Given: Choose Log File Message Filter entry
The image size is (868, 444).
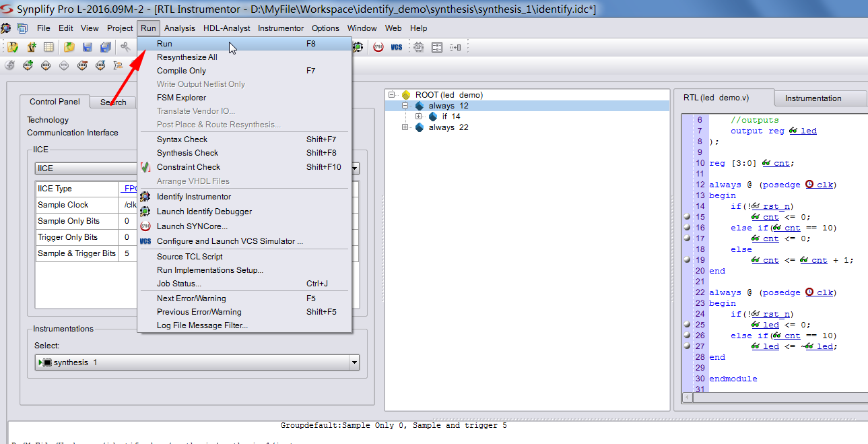Looking at the screenshot, I should pyautogui.click(x=244, y=325).
